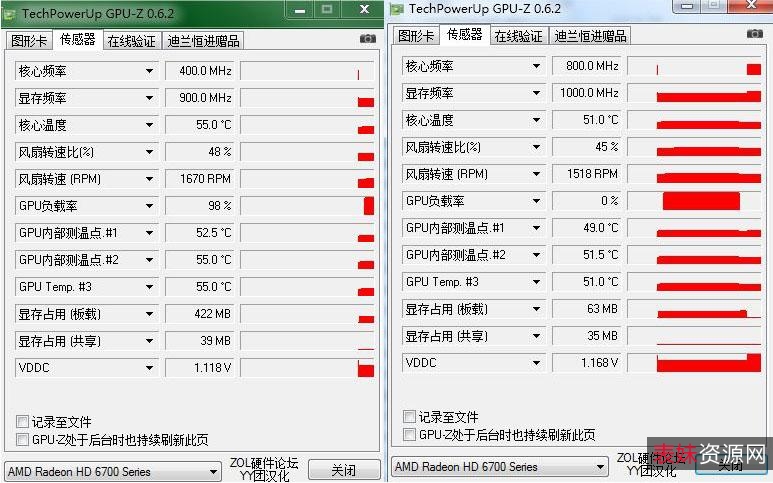Click 1.168 V VDDC value in right window

pos(588,363)
